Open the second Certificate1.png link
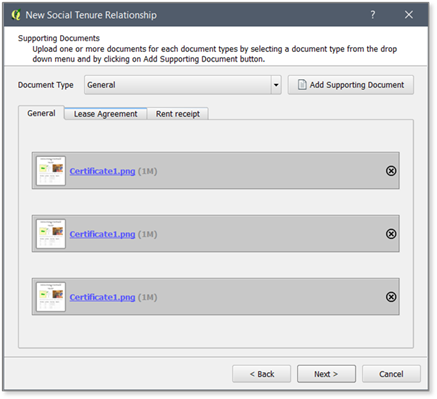Viewport: 437px width, 399px height. point(102,234)
